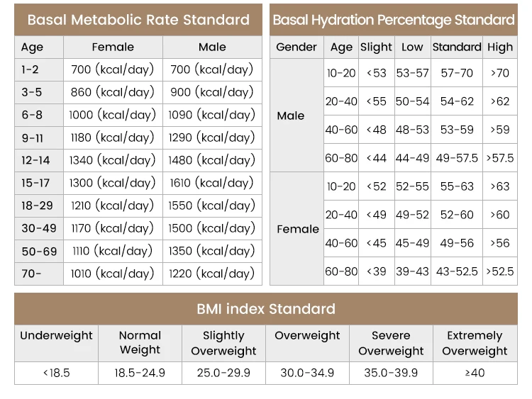Screen dimensions: 532x399
Task: Select the 18.5-24.9 BMI range cell
Action: (x=140, y=373)
